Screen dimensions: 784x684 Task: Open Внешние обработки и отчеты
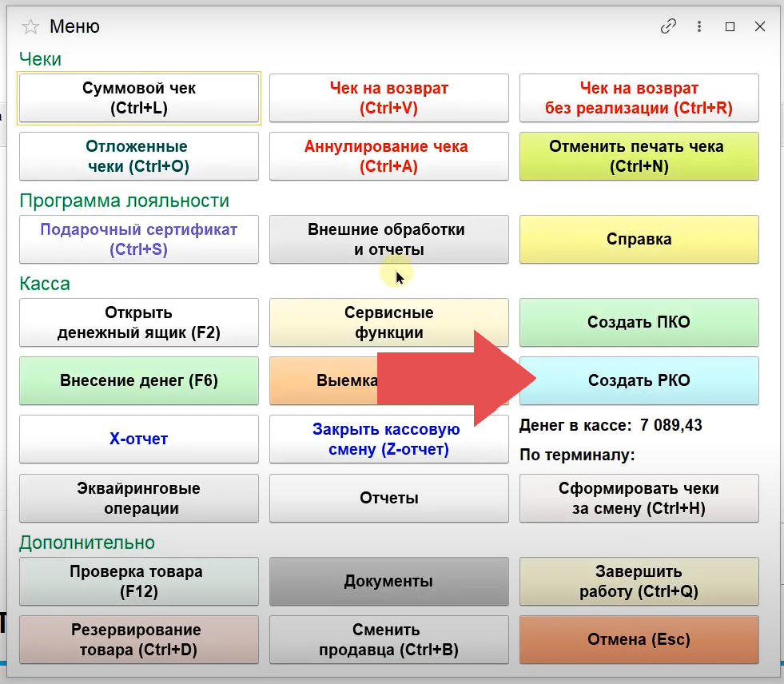[x=389, y=240]
